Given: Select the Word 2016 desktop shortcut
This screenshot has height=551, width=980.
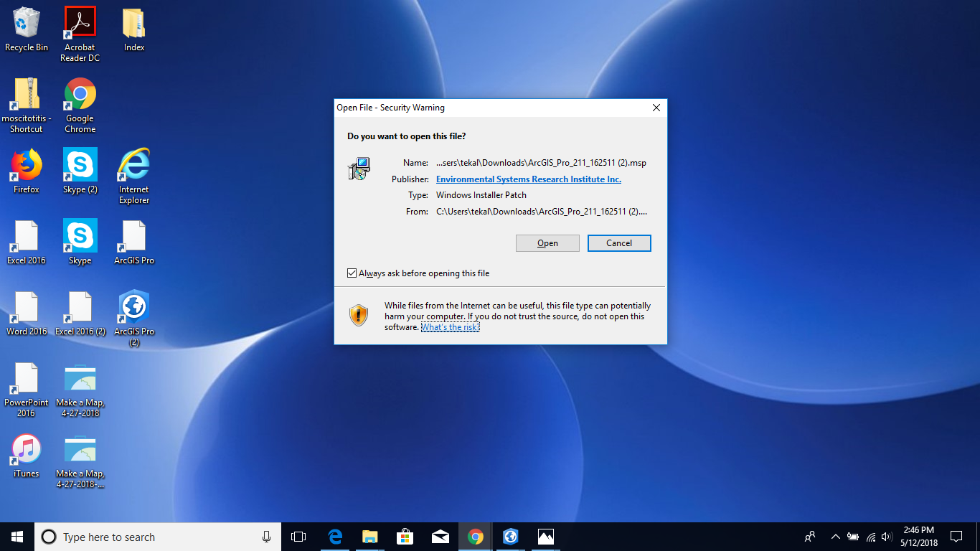Looking at the screenshot, I should 27,314.
